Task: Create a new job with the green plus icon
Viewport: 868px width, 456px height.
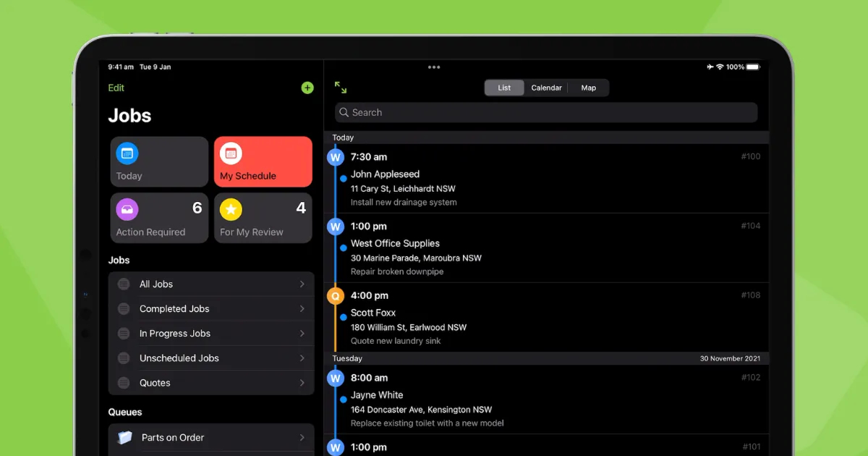Action: (x=307, y=88)
